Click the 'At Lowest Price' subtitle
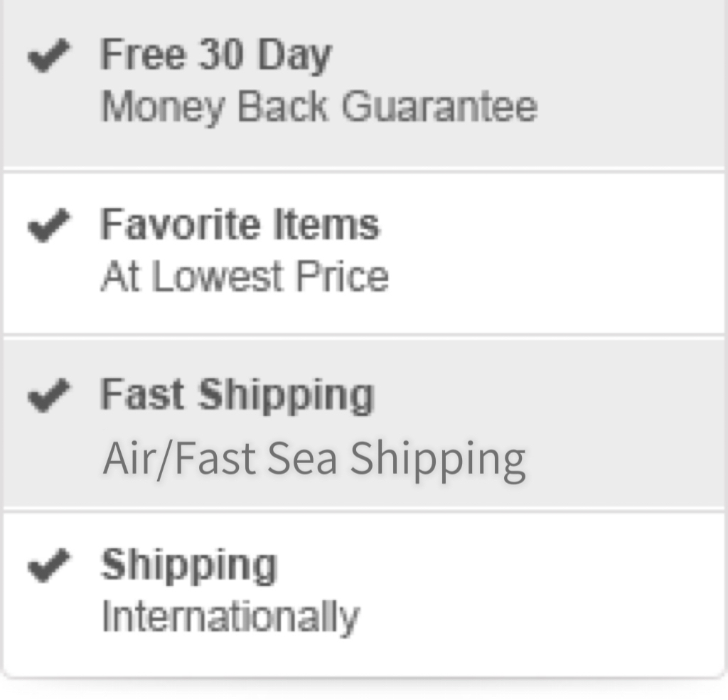728x700 pixels. [245, 276]
